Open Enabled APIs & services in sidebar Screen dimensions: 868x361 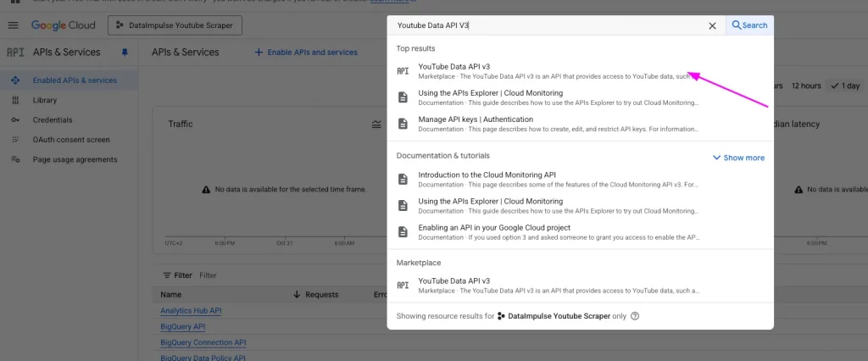[75, 81]
